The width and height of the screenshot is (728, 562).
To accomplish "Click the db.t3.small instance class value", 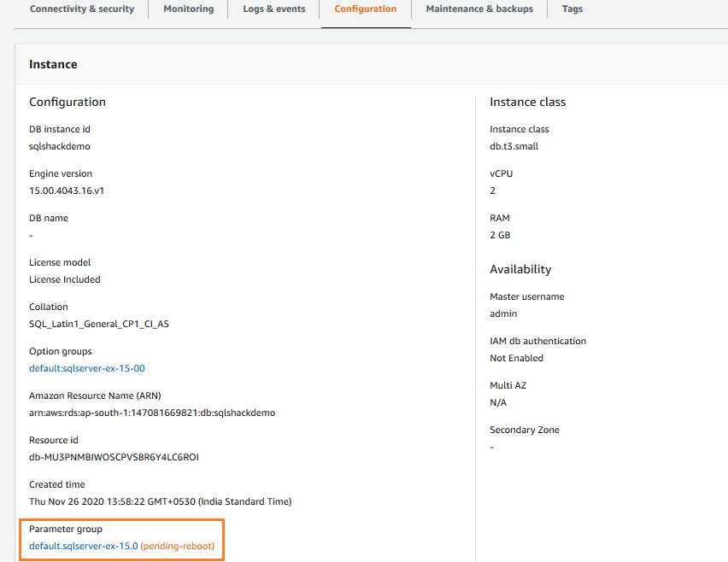I will tap(514, 146).
